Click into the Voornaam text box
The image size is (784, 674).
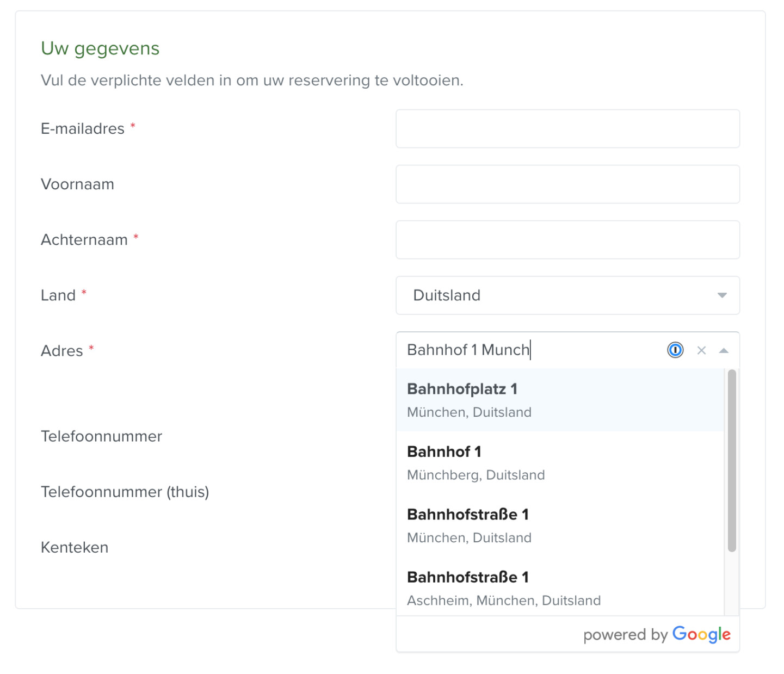click(567, 184)
